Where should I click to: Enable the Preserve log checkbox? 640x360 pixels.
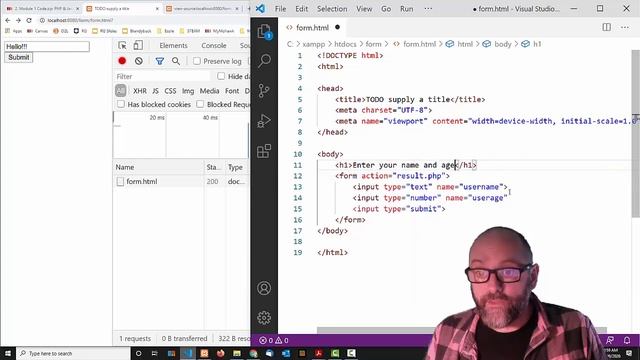(197, 61)
